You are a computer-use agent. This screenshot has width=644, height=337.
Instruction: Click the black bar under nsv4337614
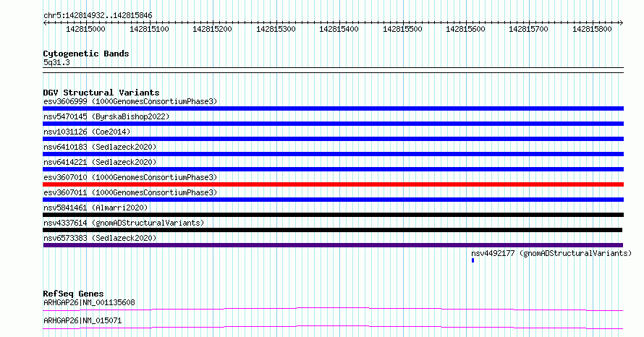pos(333,230)
